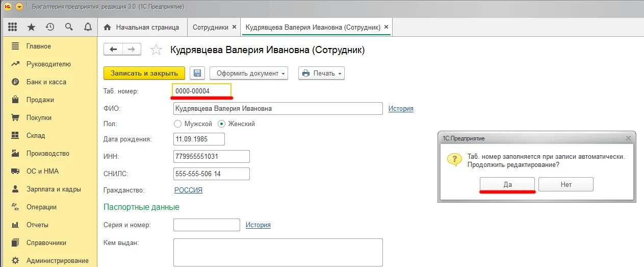The height and width of the screenshot is (267, 644).
Task: Expand the Оформить документ dropdown
Action: [249, 73]
